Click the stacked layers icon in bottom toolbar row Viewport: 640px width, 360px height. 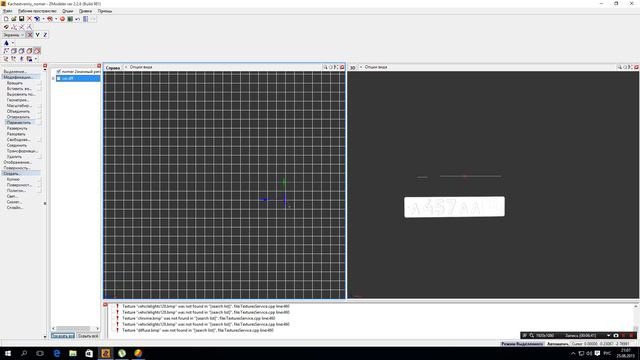[x=29, y=59]
